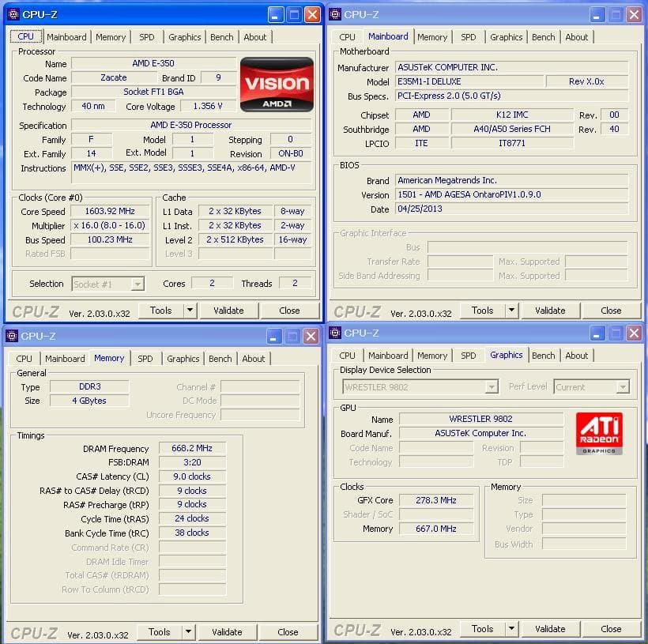
Task: Click the CPU-Z title bar icon of the Memory window
Action: pos(12,336)
